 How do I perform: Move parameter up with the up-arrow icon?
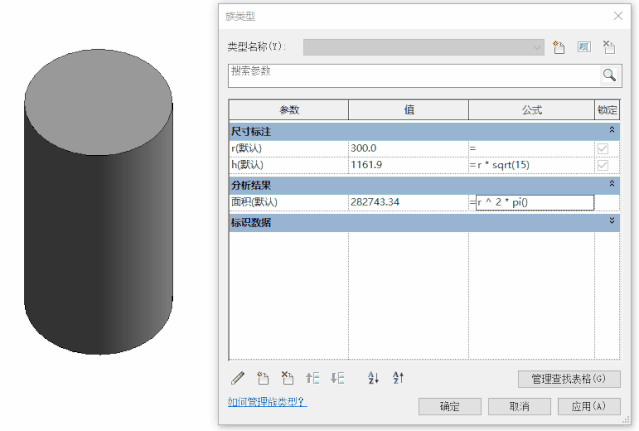(x=313, y=378)
